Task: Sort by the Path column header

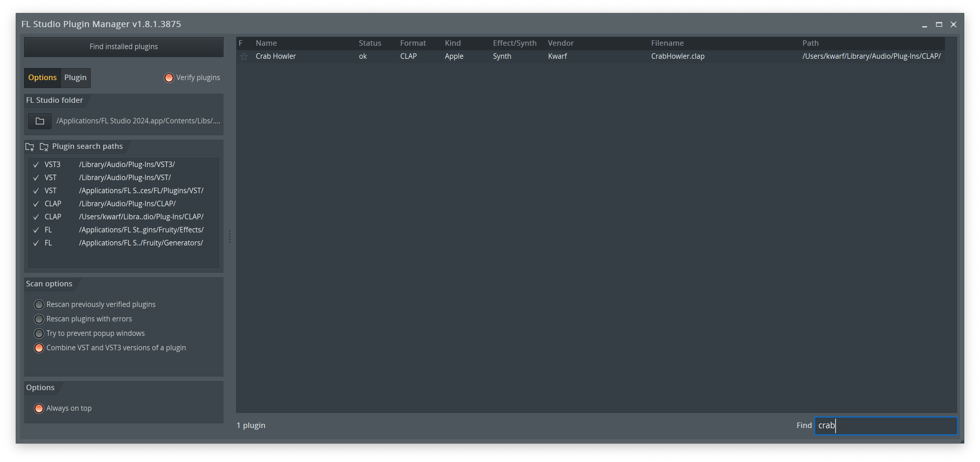Action: 810,43
